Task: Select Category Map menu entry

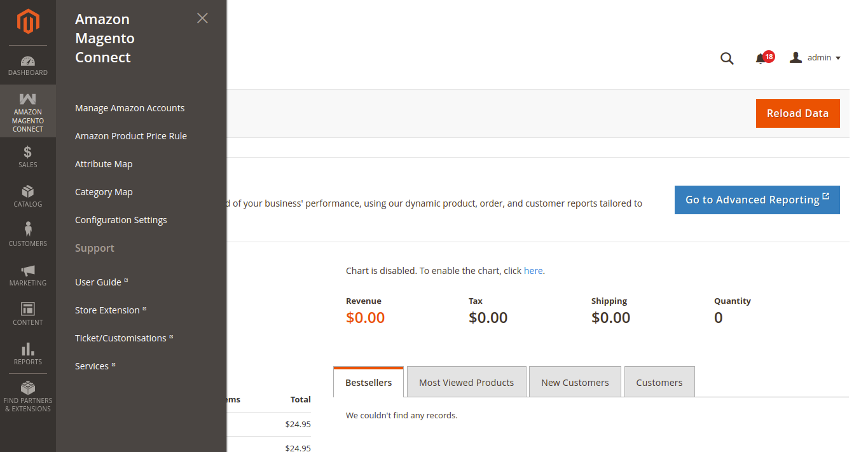Action: 104,192
